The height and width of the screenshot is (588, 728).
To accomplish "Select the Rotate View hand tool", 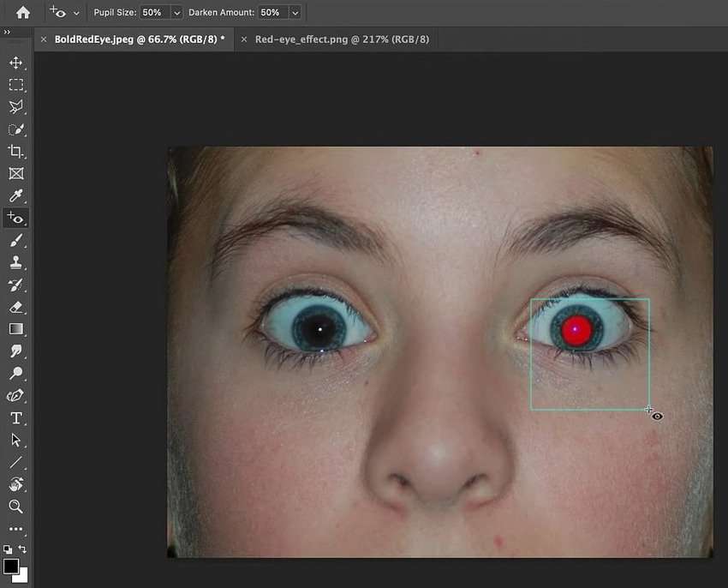I will coord(16,484).
